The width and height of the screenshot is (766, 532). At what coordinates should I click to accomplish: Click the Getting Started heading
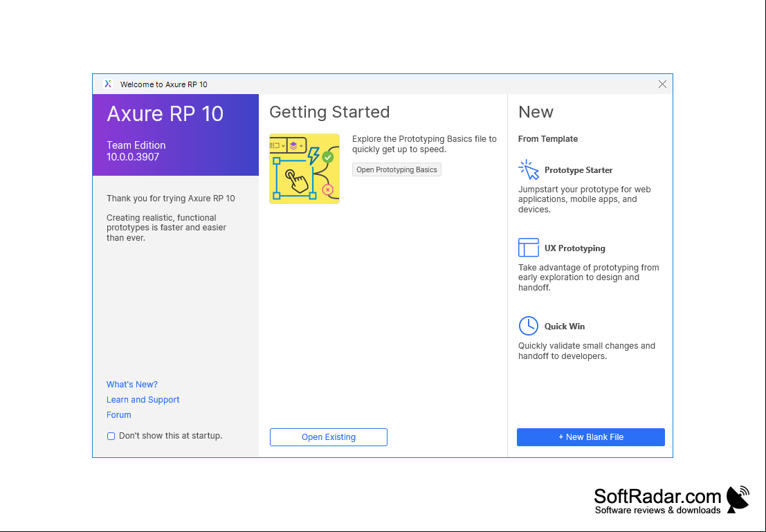tap(329, 112)
